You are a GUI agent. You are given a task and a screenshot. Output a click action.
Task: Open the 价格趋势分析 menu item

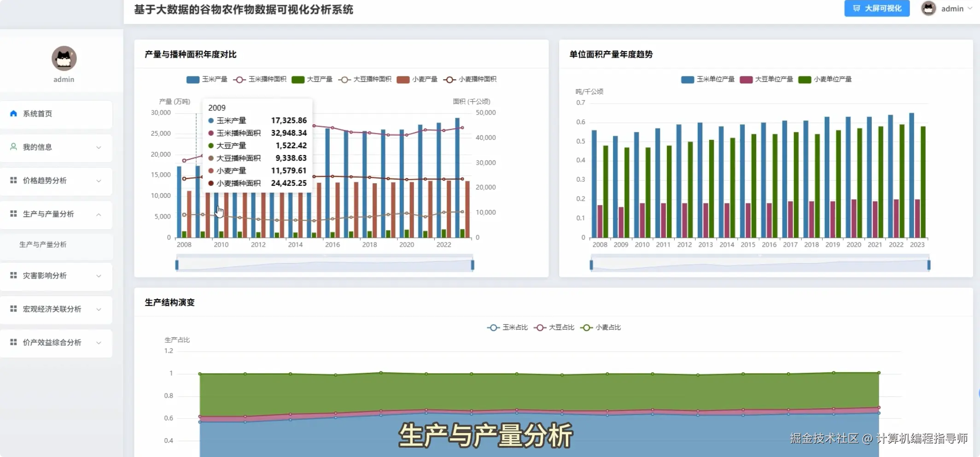tap(56, 181)
